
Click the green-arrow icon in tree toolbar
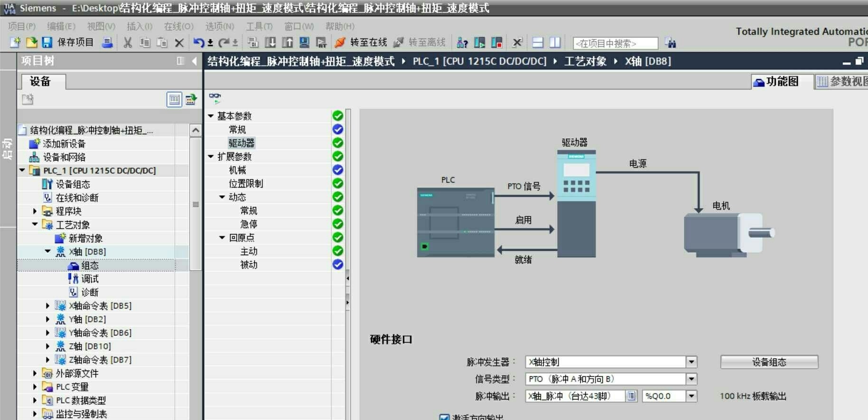(x=191, y=100)
